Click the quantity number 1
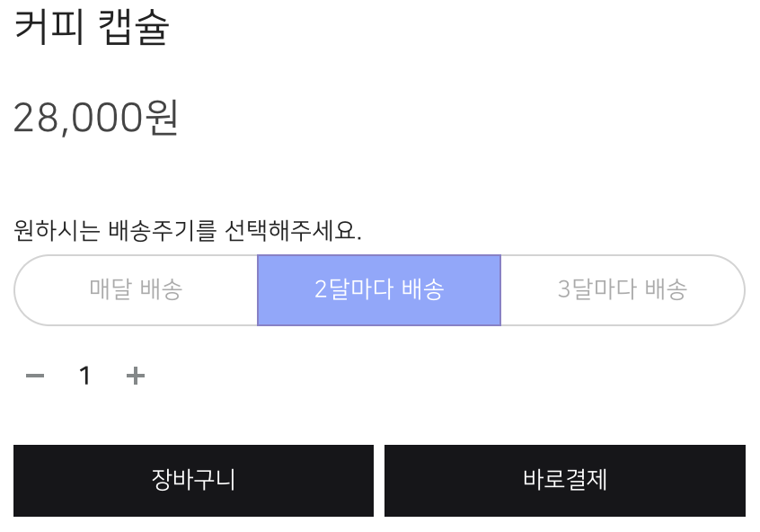Image resolution: width=760 pixels, height=532 pixels. pyautogui.click(x=85, y=376)
